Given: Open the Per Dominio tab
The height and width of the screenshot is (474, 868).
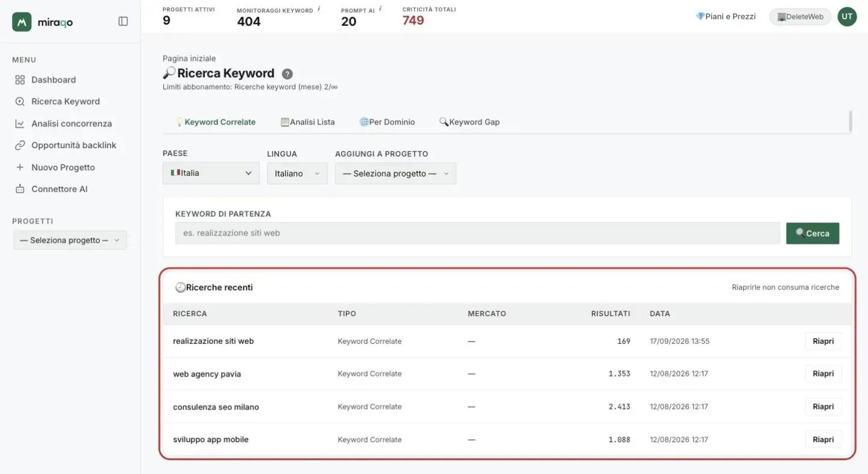Looking at the screenshot, I should coord(387,122).
